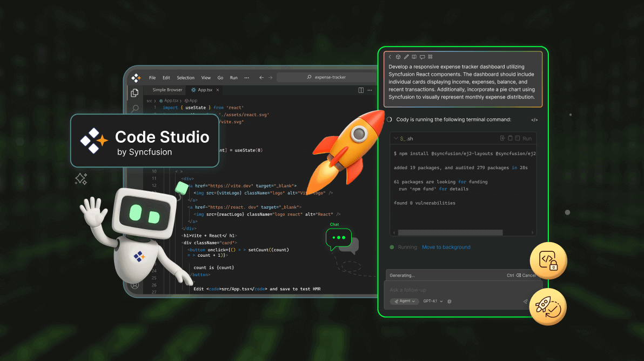Open the Selection menu
Screen dimensions: 644x361
pyautogui.click(x=185, y=77)
